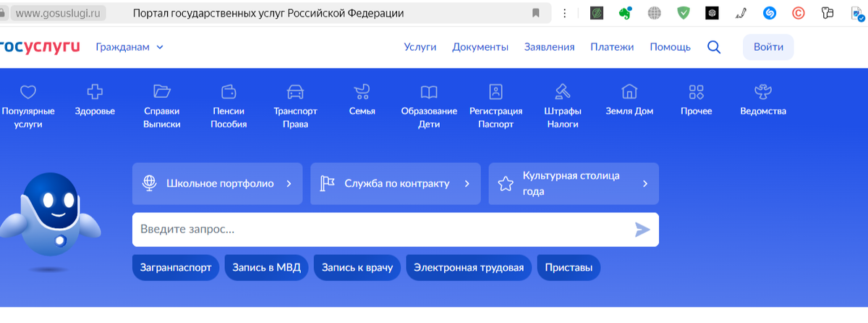Select the Электронная трудовая quick query
Image resolution: width=868 pixels, height=323 pixels.
[x=469, y=268]
